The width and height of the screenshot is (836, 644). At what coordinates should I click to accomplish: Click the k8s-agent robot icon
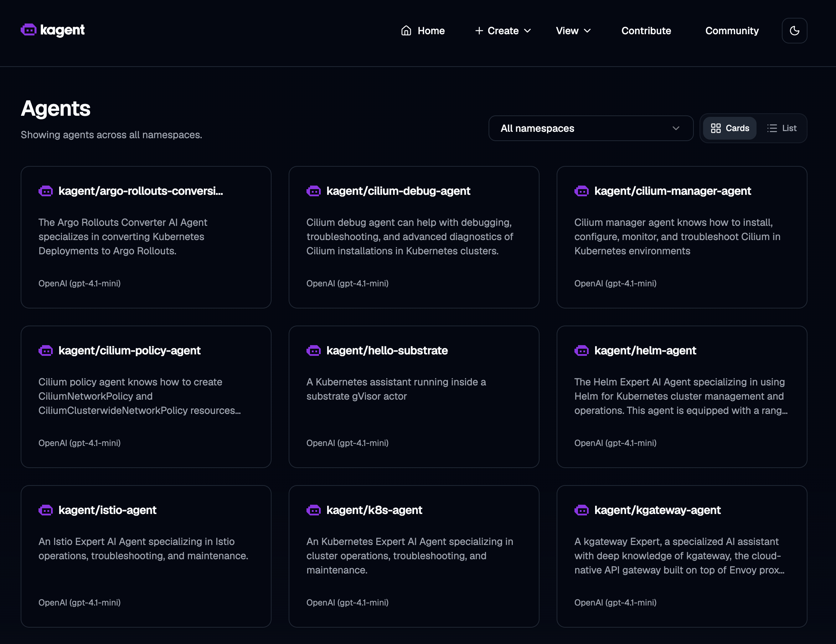[314, 510]
